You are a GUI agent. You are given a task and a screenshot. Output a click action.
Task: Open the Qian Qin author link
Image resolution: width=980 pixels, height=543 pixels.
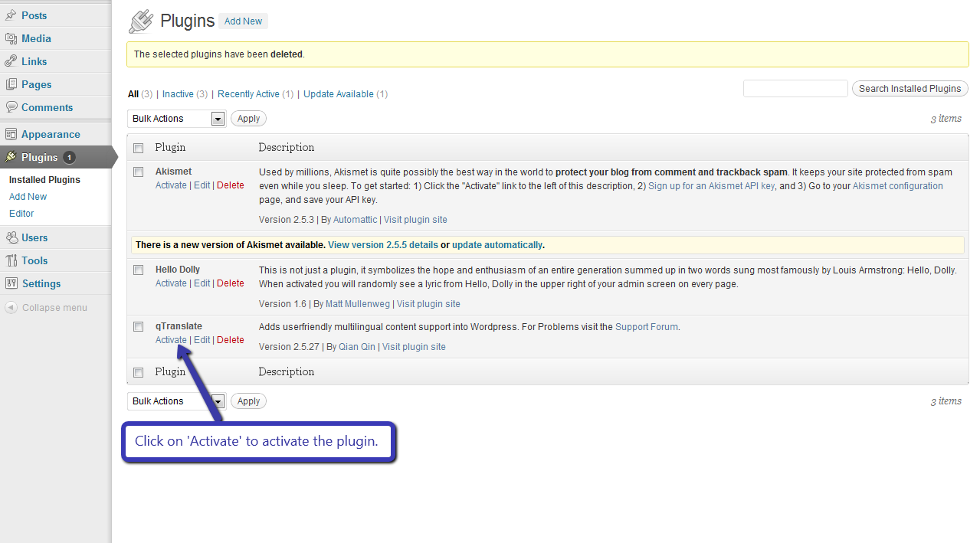point(357,347)
